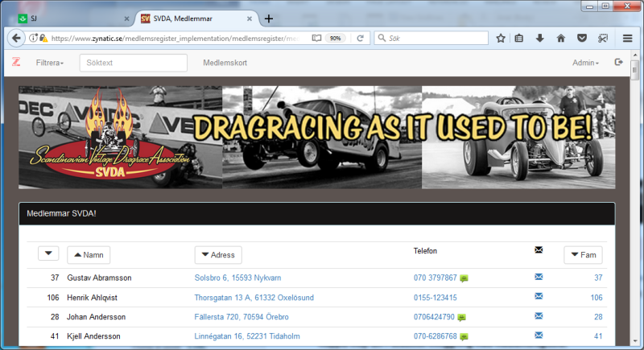Open address Fällersta 720, Örebro
The image size is (644, 350).
pos(242,317)
